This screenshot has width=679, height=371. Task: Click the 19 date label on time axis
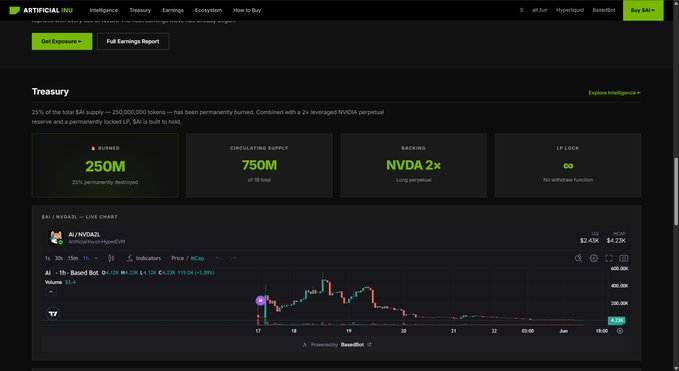(x=349, y=331)
